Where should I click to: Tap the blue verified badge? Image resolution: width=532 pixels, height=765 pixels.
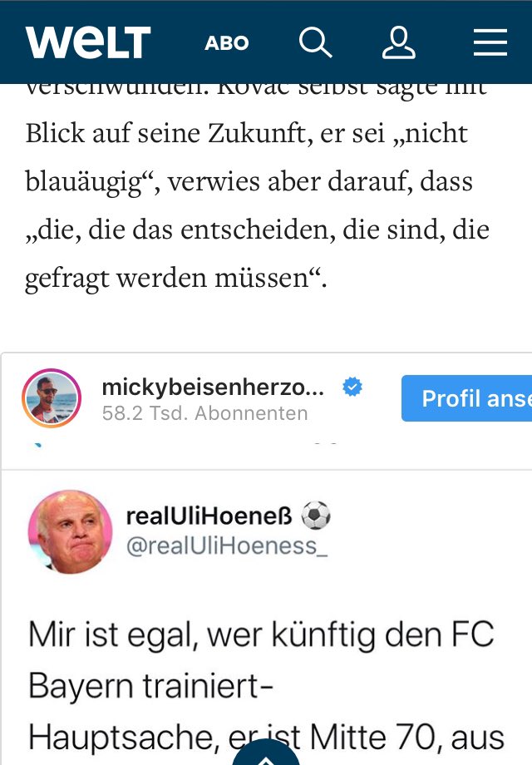[x=352, y=387]
